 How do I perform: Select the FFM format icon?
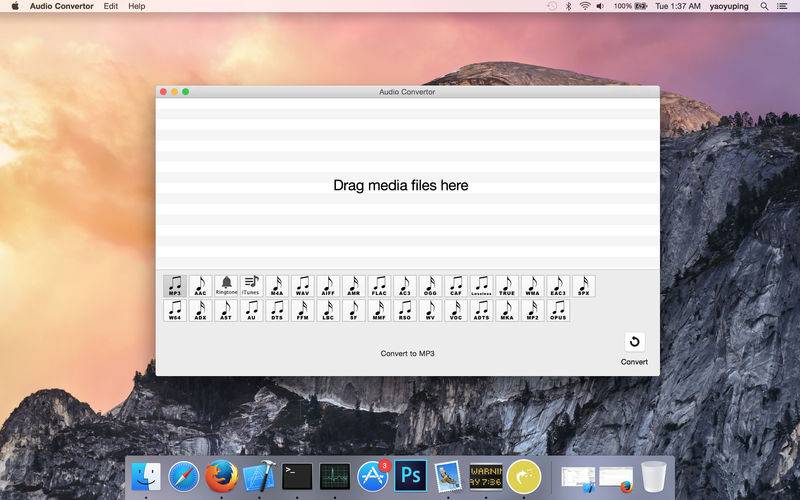coord(303,310)
